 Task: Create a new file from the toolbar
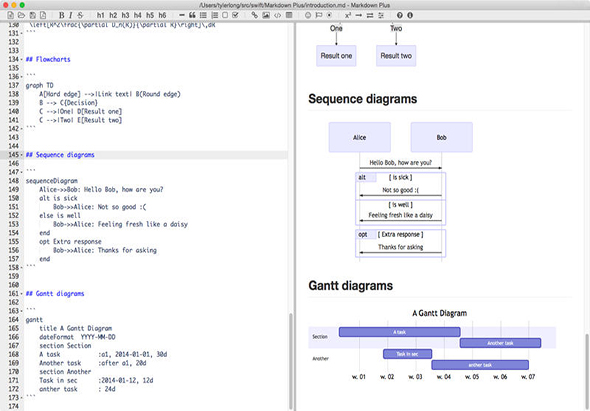[10, 15]
